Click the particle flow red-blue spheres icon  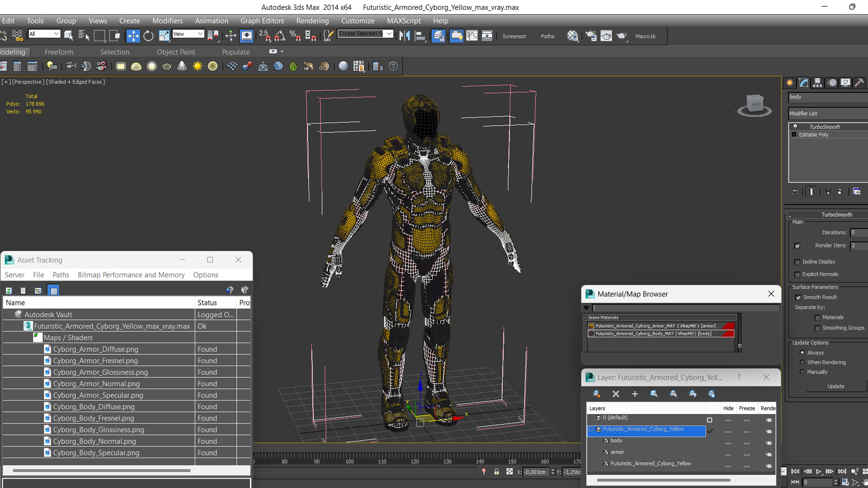(247, 66)
